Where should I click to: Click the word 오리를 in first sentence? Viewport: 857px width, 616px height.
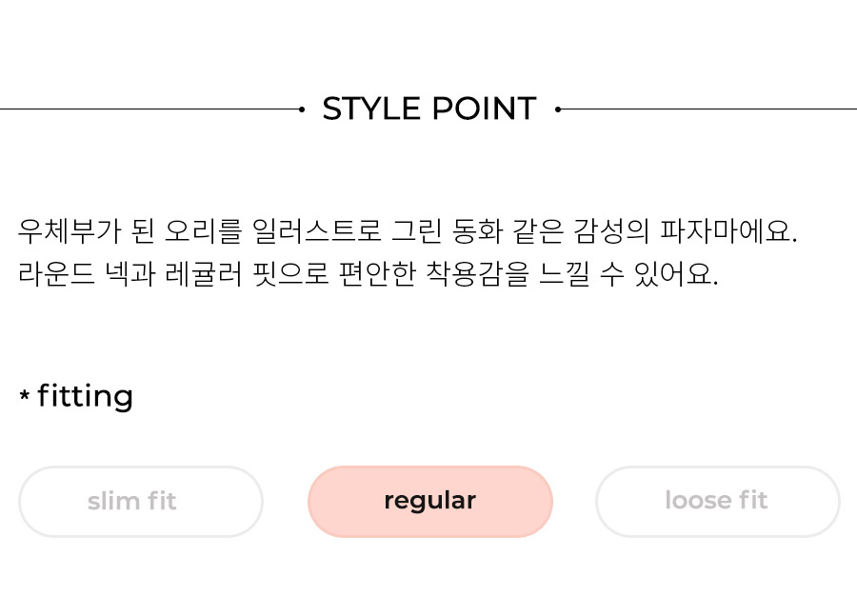[x=204, y=230]
